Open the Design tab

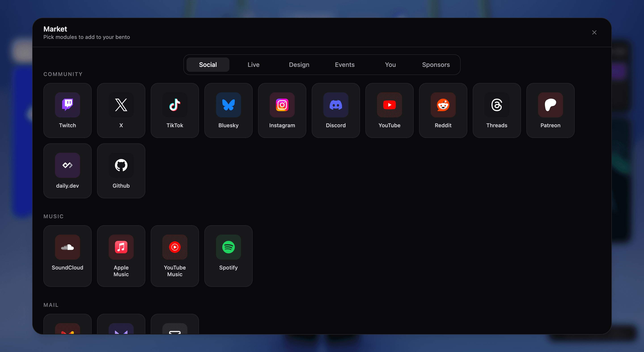click(x=299, y=65)
